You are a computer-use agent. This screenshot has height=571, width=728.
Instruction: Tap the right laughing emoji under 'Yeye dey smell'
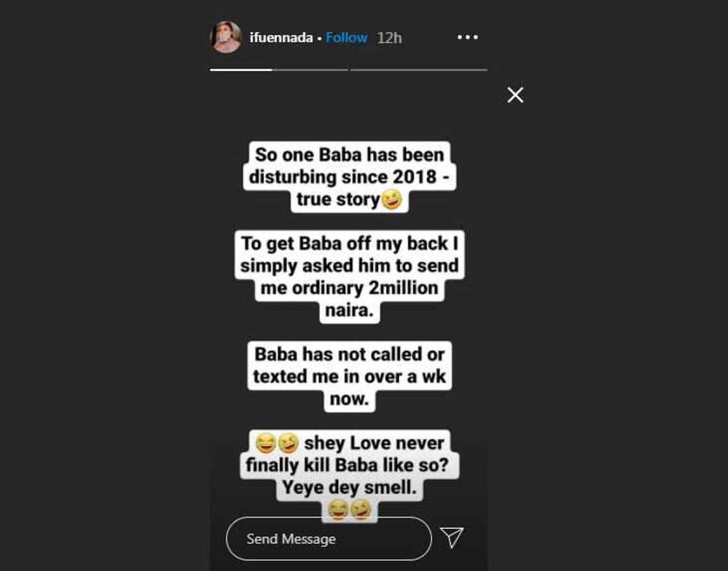point(361,510)
